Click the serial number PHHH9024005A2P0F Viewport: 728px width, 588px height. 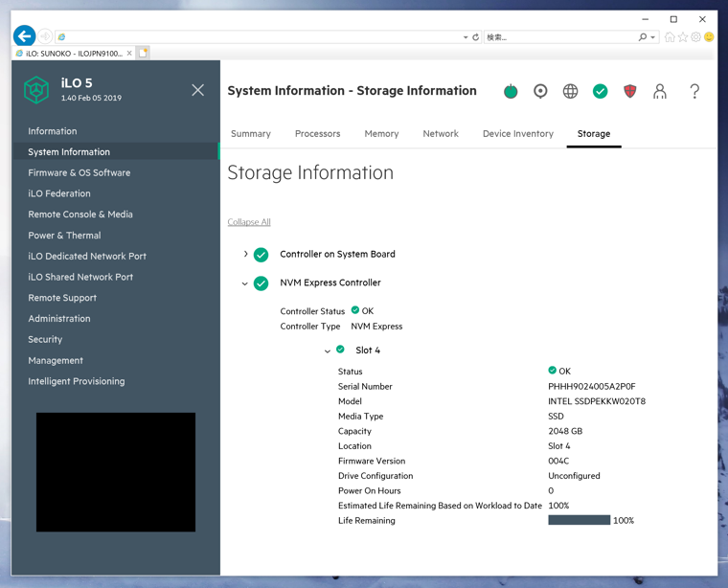click(x=592, y=386)
